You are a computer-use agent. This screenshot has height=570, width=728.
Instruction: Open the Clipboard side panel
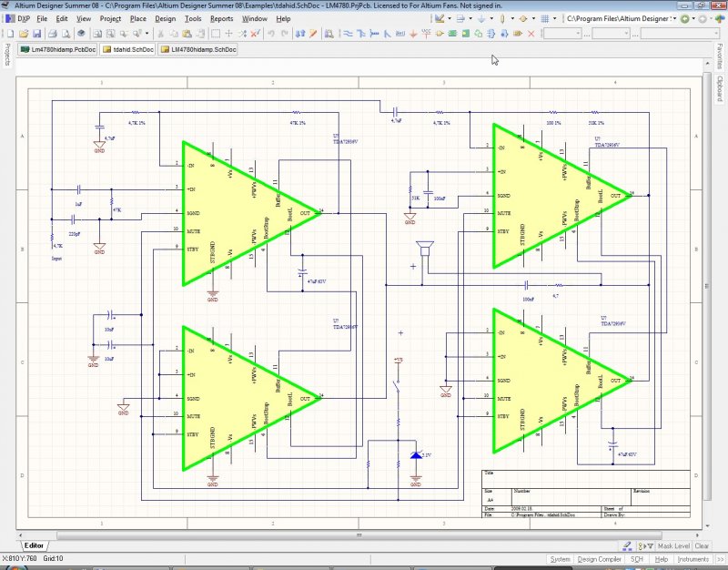pyautogui.click(x=719, y=88)
